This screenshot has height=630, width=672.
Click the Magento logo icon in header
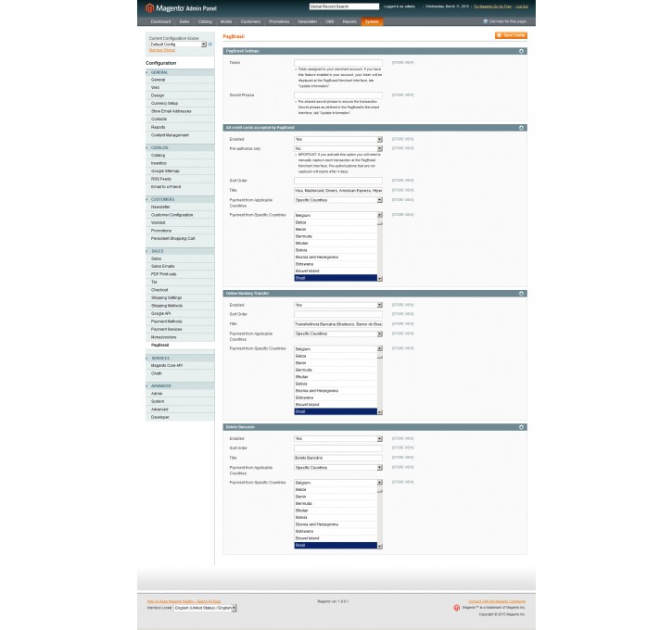point(149,8)
